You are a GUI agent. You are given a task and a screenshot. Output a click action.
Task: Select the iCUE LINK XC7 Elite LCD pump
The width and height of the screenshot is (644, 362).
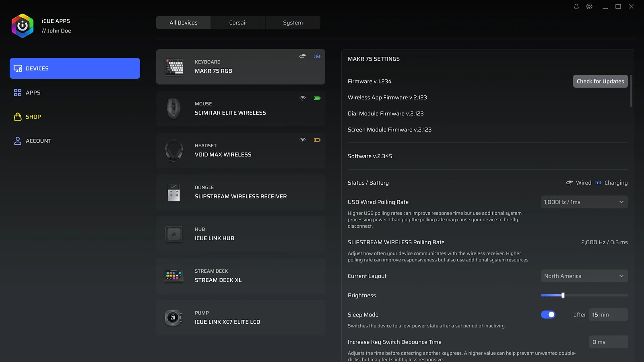click(x=241, y=318)
